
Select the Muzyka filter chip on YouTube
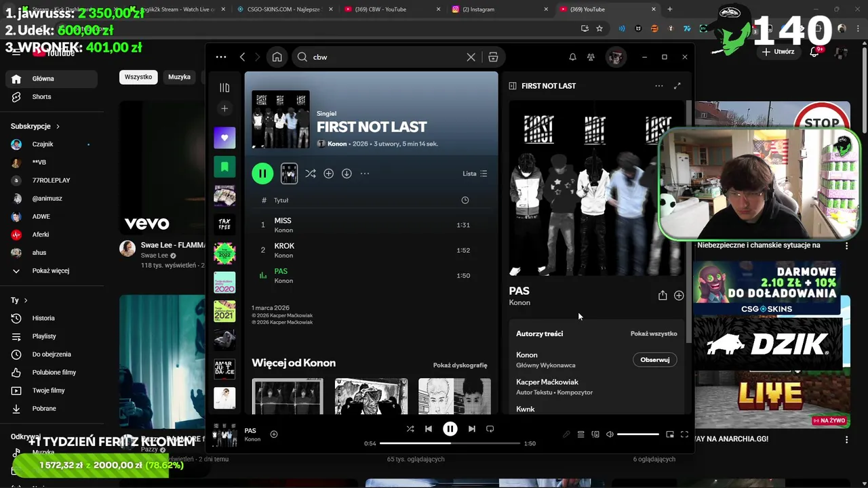[179, 77]
